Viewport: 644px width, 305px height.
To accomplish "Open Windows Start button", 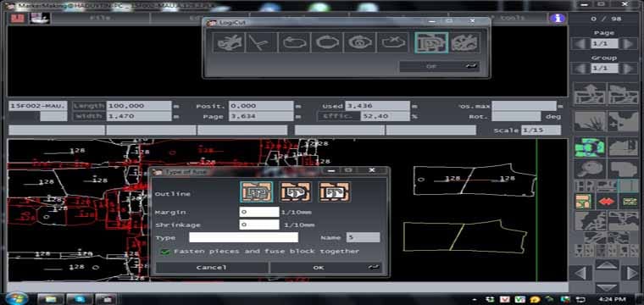I will coord(16,298).
